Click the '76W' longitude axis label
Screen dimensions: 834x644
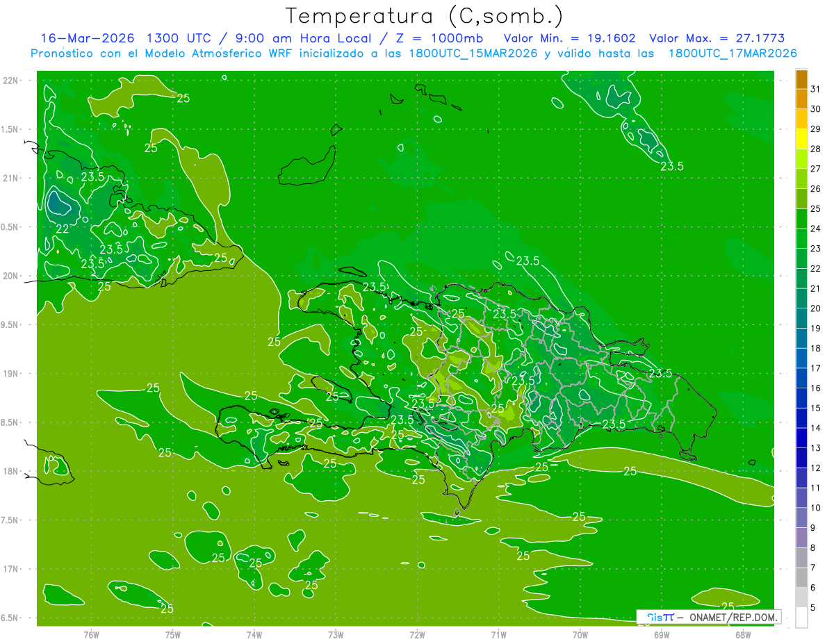click(x=91, y=635)
